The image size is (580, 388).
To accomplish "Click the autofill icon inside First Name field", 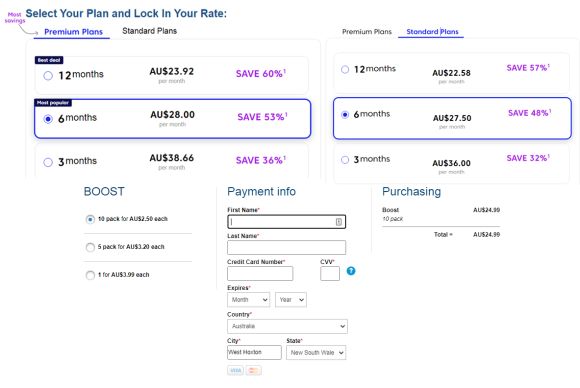I will [338, 222].
